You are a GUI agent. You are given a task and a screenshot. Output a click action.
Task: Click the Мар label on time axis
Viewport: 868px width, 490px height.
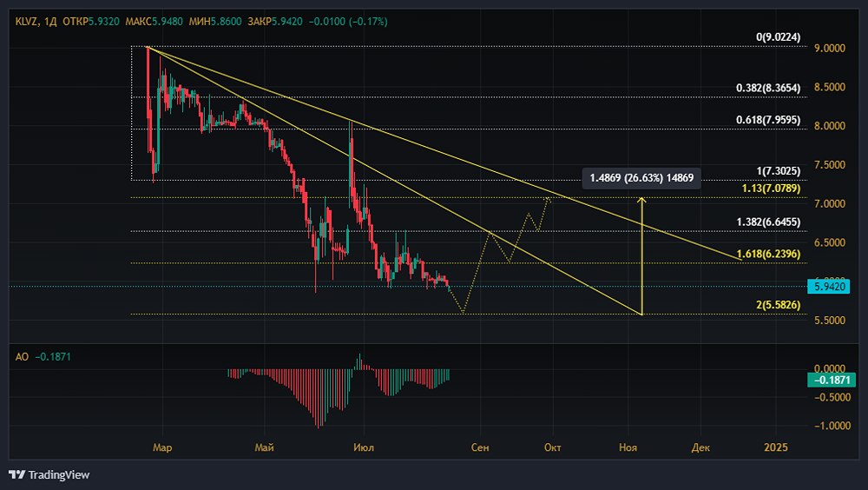pos(162,447)
